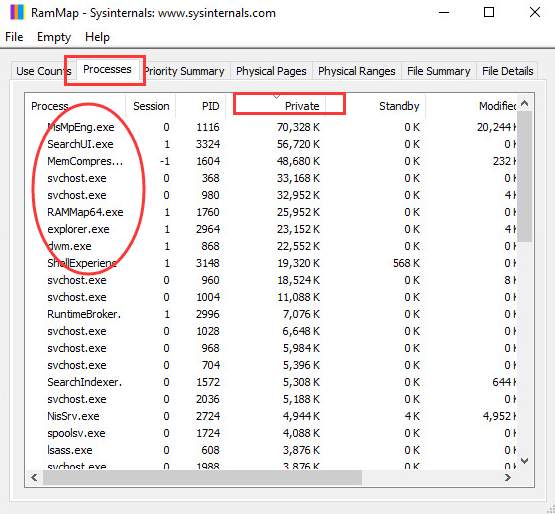Select svchost.exe with PID 704
Image resolution: width=555 pixels, height=514 pixels.
(271, 365)
